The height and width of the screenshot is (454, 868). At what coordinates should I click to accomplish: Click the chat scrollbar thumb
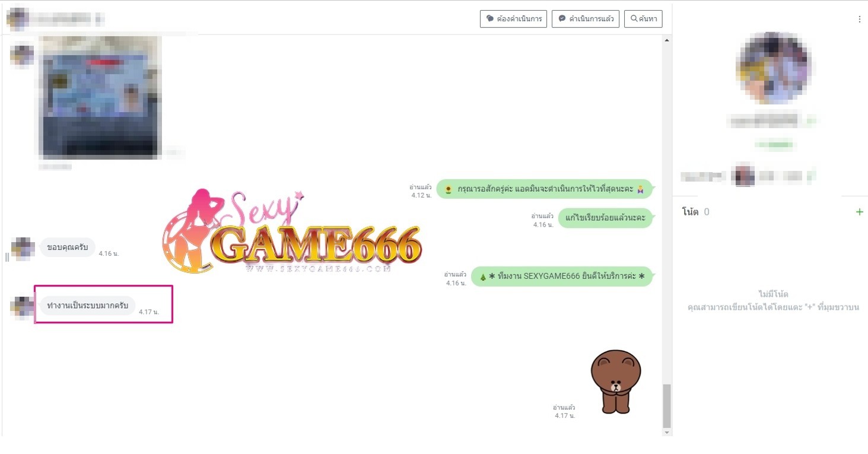(x=667, y=405)
